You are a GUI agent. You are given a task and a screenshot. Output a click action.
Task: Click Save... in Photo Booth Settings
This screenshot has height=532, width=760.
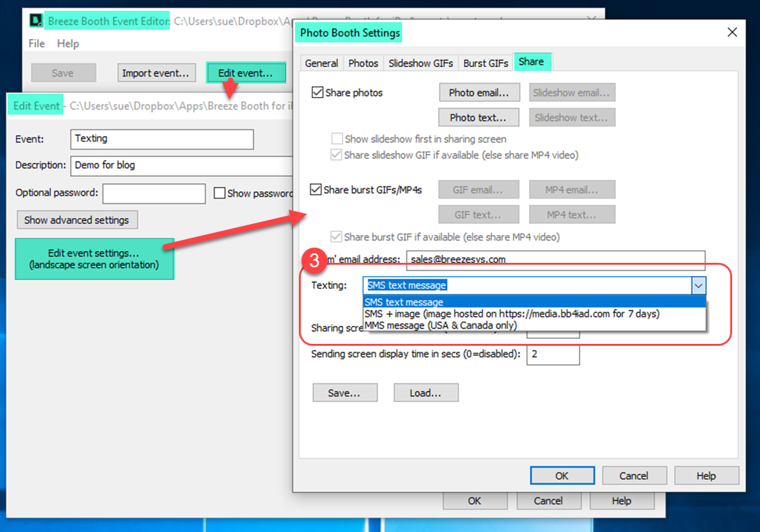point(345,393)
